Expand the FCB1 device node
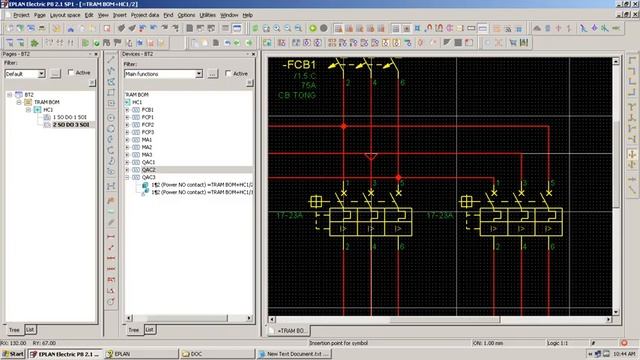 [x=127, y=110]
